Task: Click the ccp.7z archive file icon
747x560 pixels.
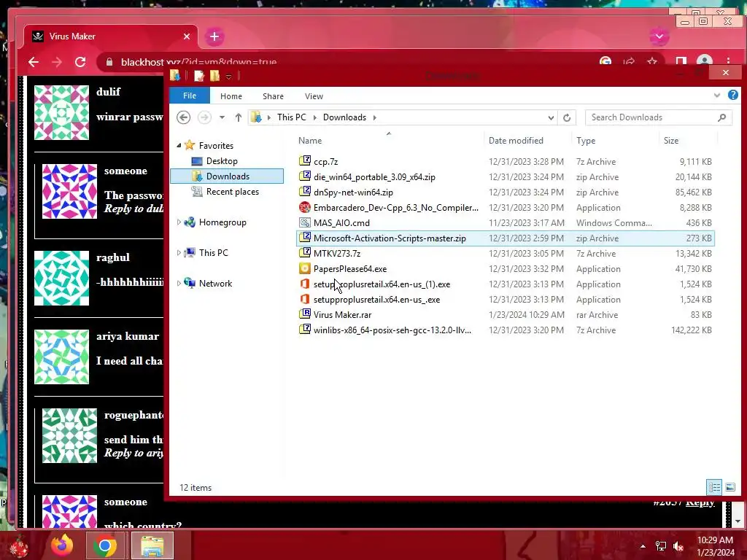Action: pyautogui.click(x=305, y=161)
